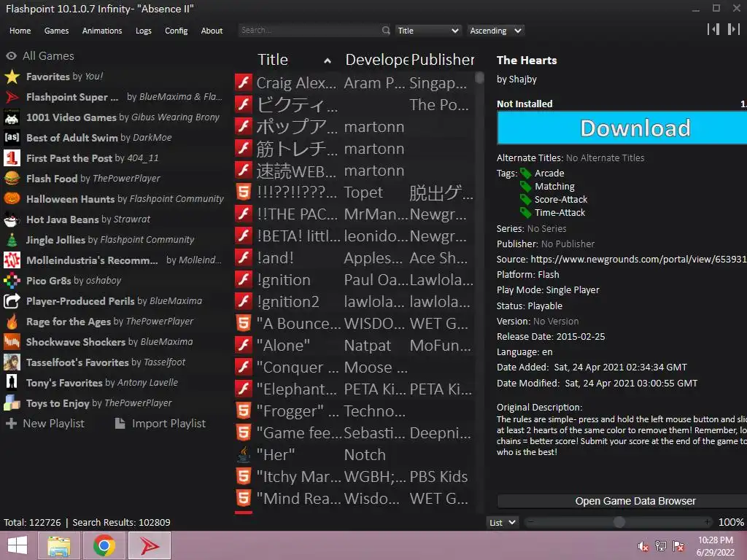The height and width of the screenshot is (560, 747).
Task: Click the Flashpoint Super playlist icon
Action: [12, 97]
